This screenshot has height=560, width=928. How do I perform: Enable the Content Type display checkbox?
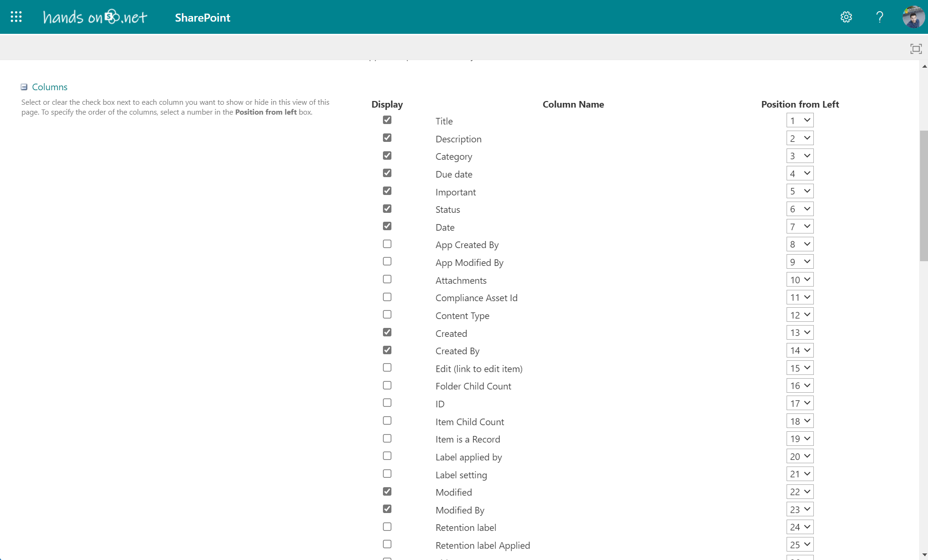pyautogui.click(x=387, y=314)
